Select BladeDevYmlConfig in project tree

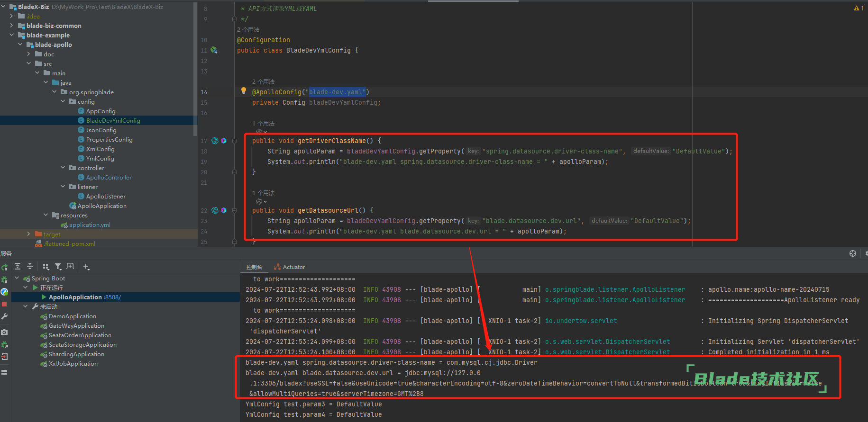click(x=113, y=120)
